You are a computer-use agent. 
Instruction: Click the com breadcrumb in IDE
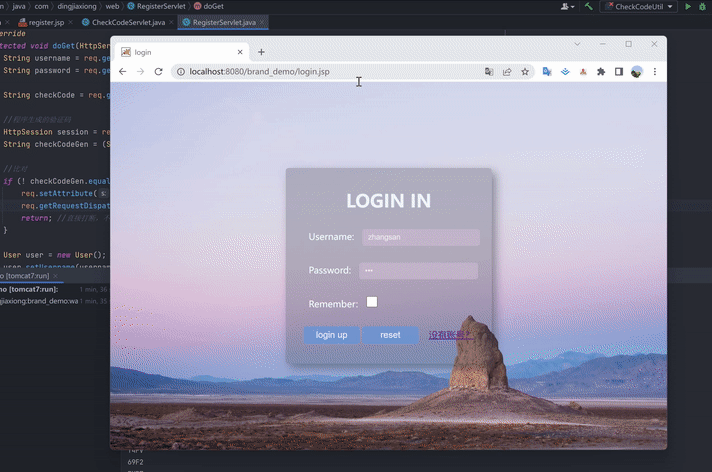pos(41,6)
